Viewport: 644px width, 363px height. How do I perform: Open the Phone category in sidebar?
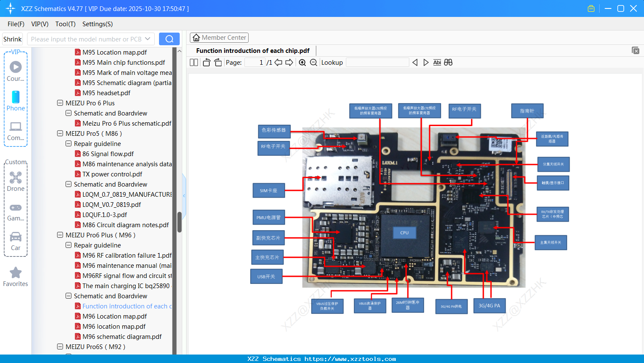click(x=16, y=101)
